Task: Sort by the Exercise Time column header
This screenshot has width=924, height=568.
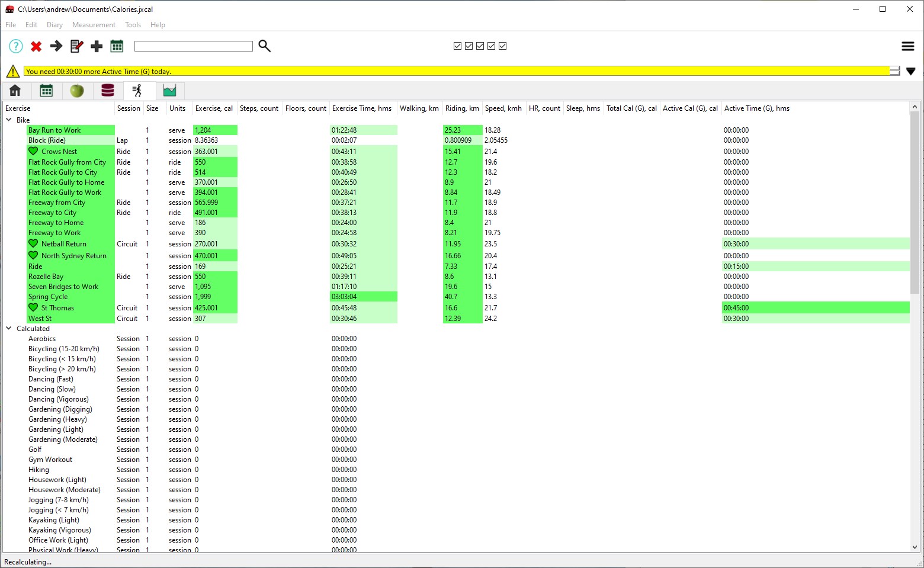Action: pyautogui.click(x=362, y=108)
